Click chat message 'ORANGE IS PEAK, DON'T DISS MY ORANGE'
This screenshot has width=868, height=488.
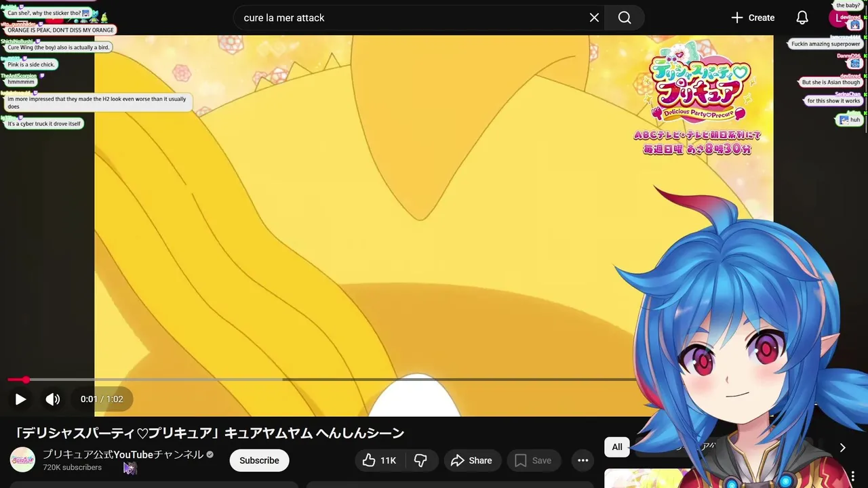(x=61, y=30)
